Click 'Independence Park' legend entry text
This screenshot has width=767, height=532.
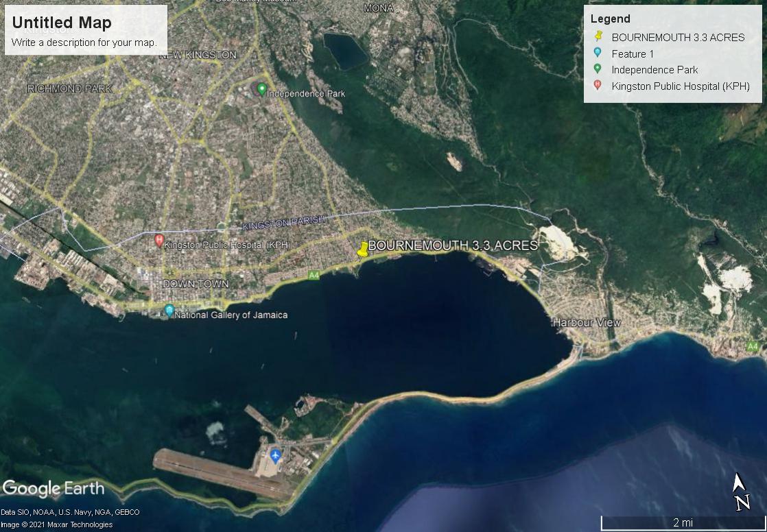654,69
